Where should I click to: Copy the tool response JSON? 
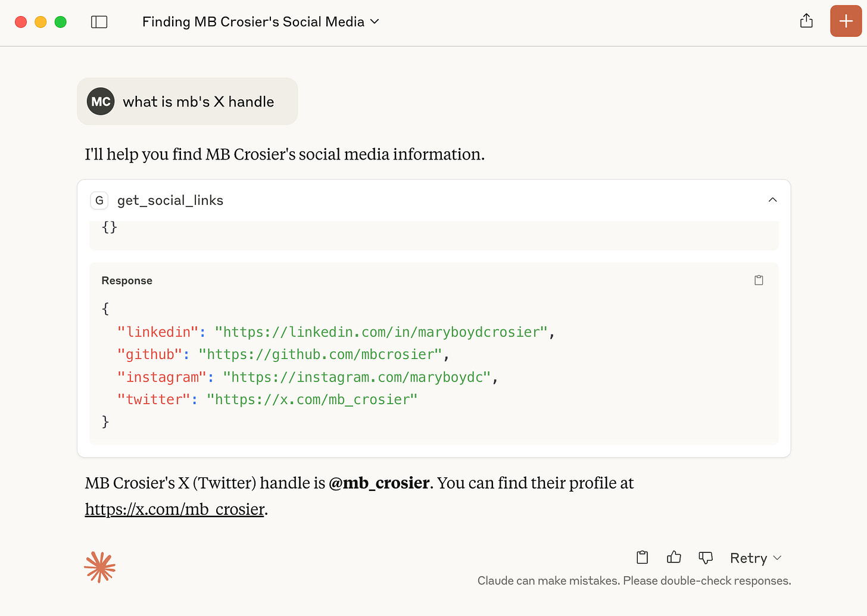759,280
